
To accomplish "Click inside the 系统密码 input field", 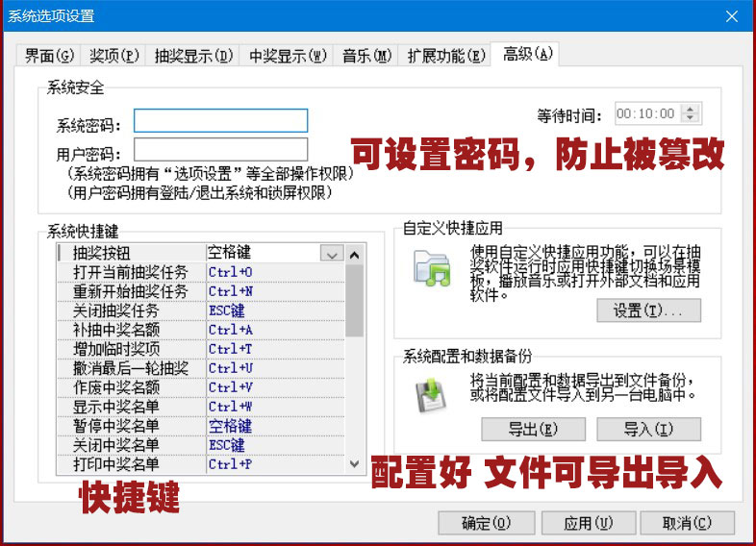I will point(220,120).
